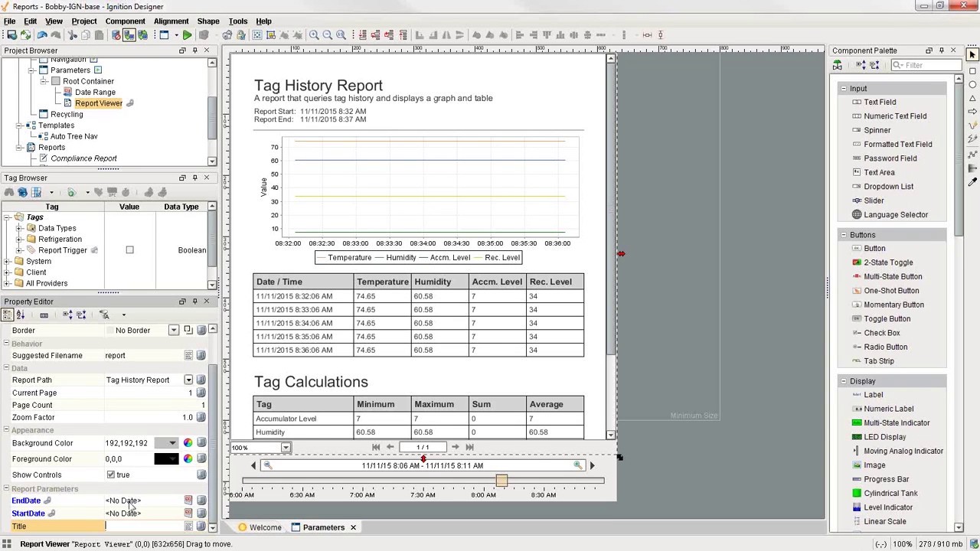Open the Border dropdown arrow
Screen dimensions: 980x551
[174, 331]
